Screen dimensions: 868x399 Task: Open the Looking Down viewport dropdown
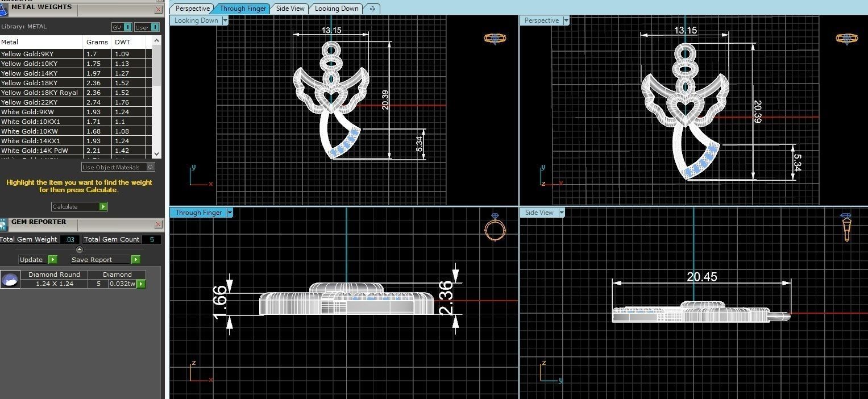pos(225,20)
